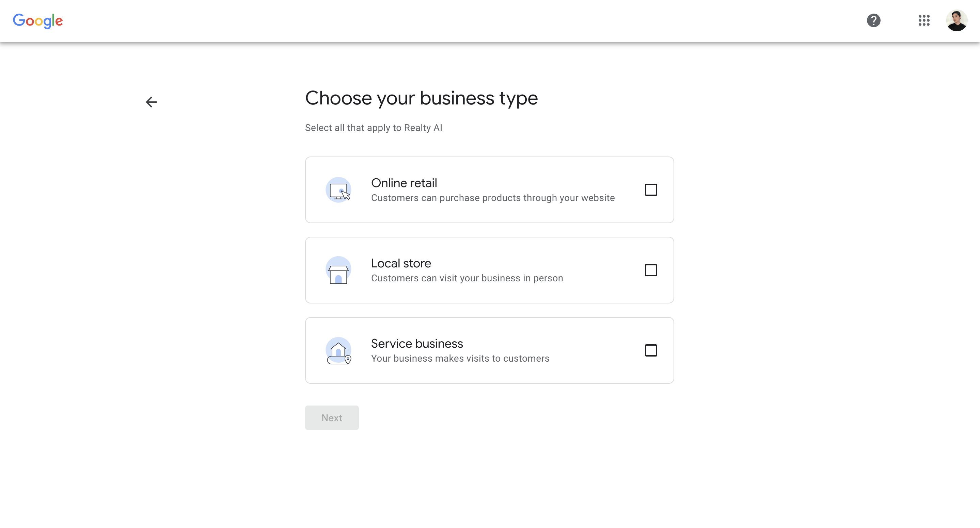The image size is (980, 528).
Task: Click the account profile picture
Action: (957, 20)
